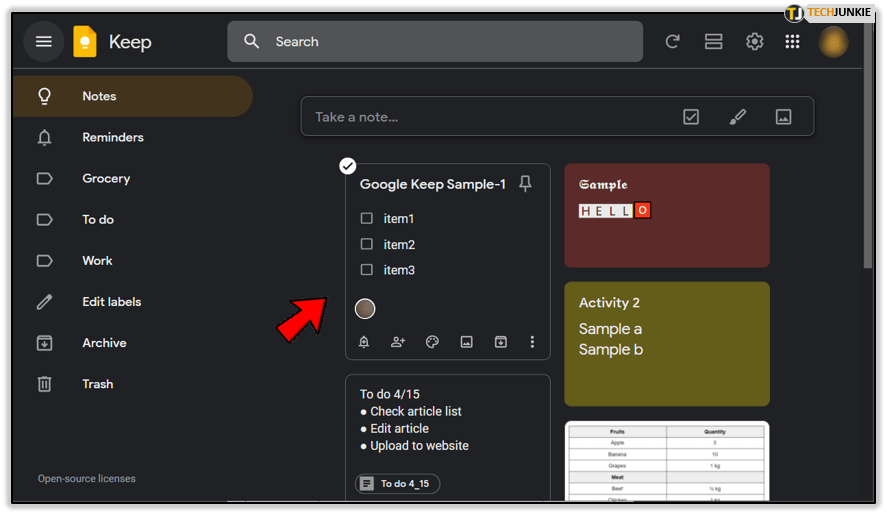Create a new list note via checkbox icon
This screenshot has width=887, height=515.
pyautogui.click(x=691, y=117)
